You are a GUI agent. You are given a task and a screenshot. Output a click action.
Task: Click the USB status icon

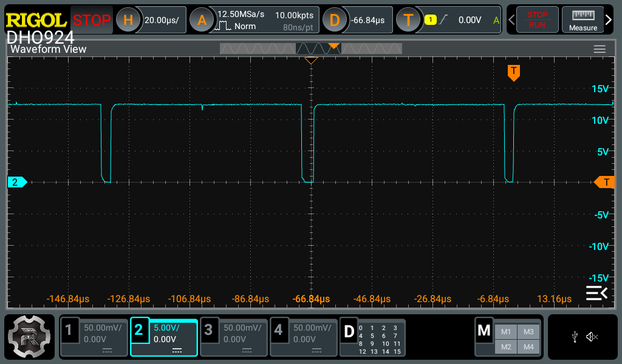pos(575,337)
